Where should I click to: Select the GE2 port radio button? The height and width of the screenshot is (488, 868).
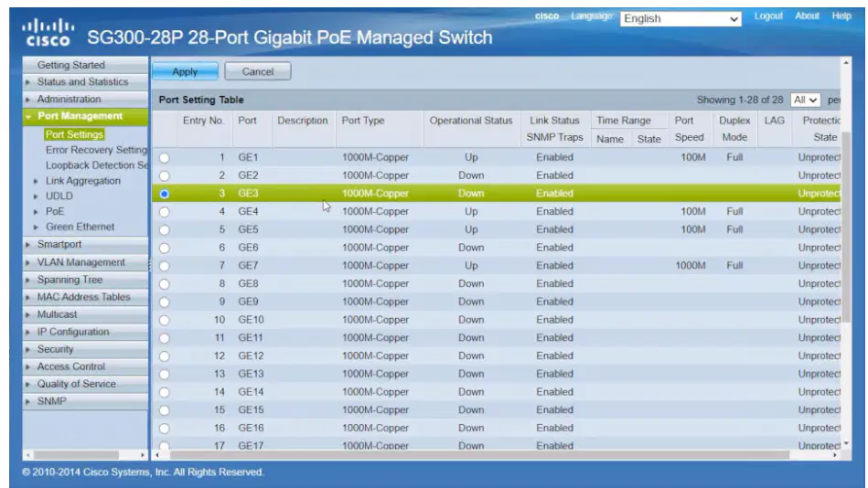165,176
